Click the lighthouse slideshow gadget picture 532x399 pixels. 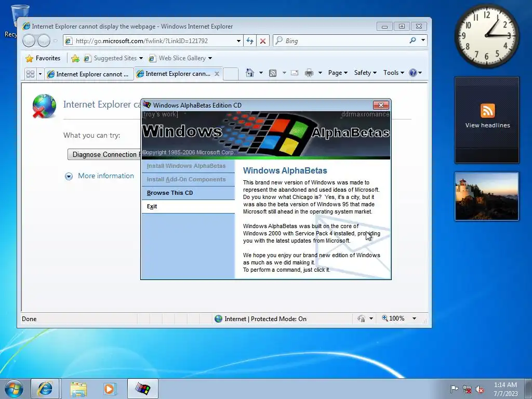pos(487,196)
